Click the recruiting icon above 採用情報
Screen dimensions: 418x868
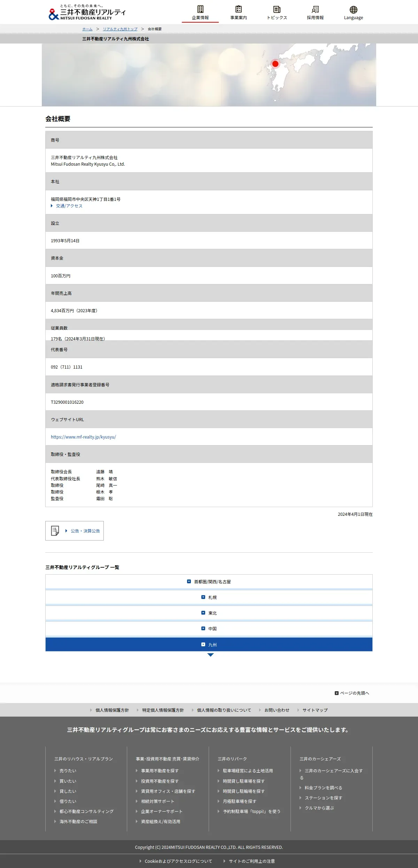[x=315, y=9]
